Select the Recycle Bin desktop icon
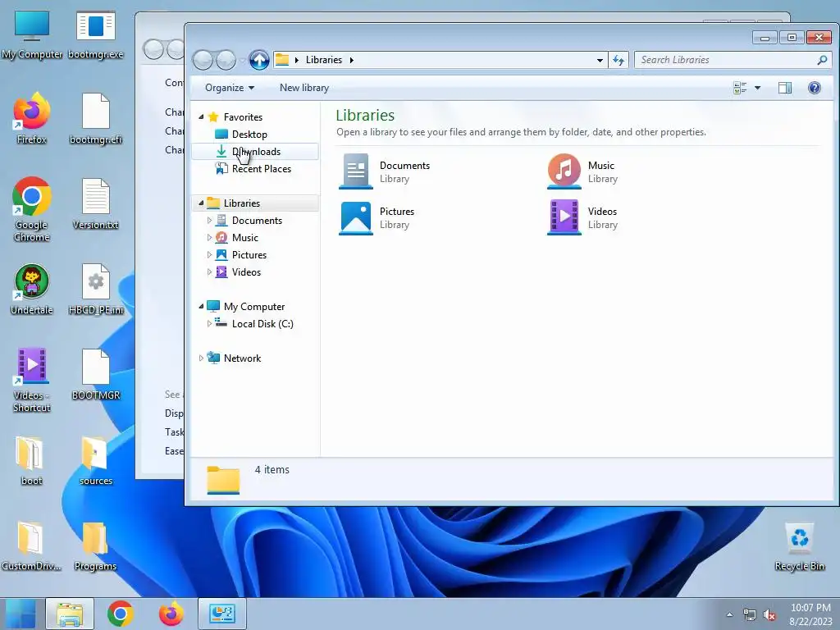Viewport: 840px width, 630px height. pyautogui.click(x=799, y=546)
